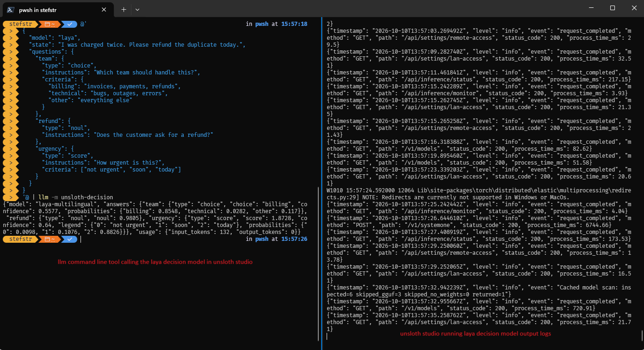Click the "stefstr" segment in the bottom prompt
This screenshot has width=644, height=350.
[21, 239]
